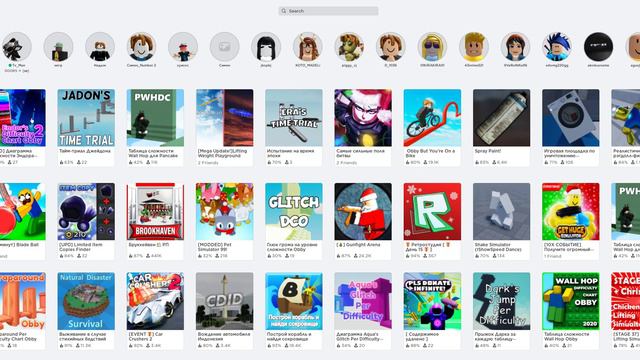Open the CDID game thumbnail
This screenshot has width=640, height=360.
tap(224, 301)
